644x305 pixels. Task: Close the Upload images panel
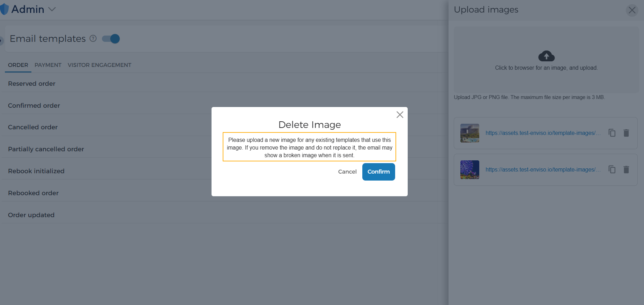tap(632, 10)
